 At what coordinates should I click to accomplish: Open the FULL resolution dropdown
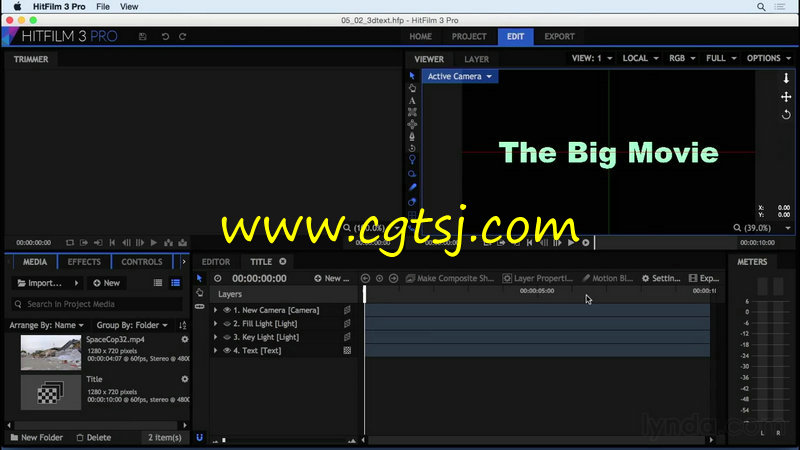pos(721,58)
